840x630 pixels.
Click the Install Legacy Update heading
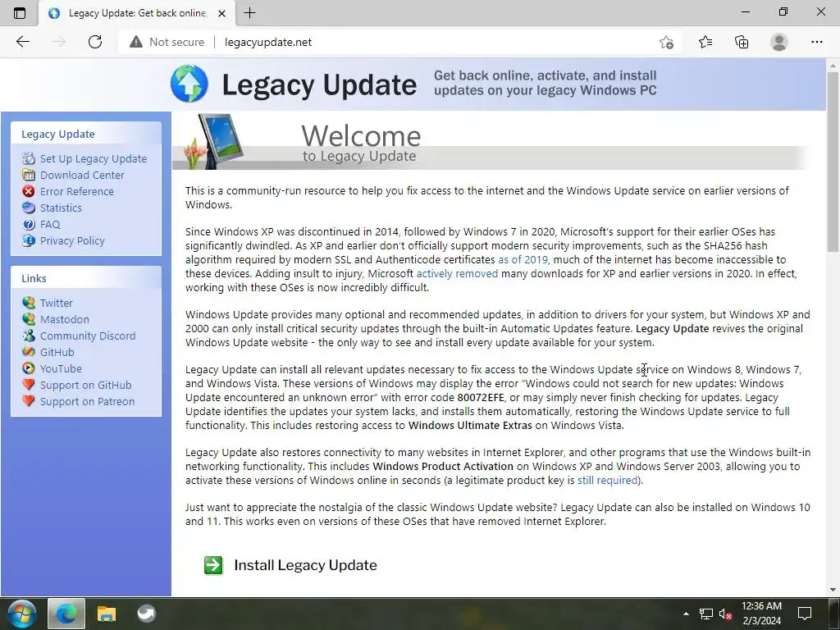[x=305, y=565]
